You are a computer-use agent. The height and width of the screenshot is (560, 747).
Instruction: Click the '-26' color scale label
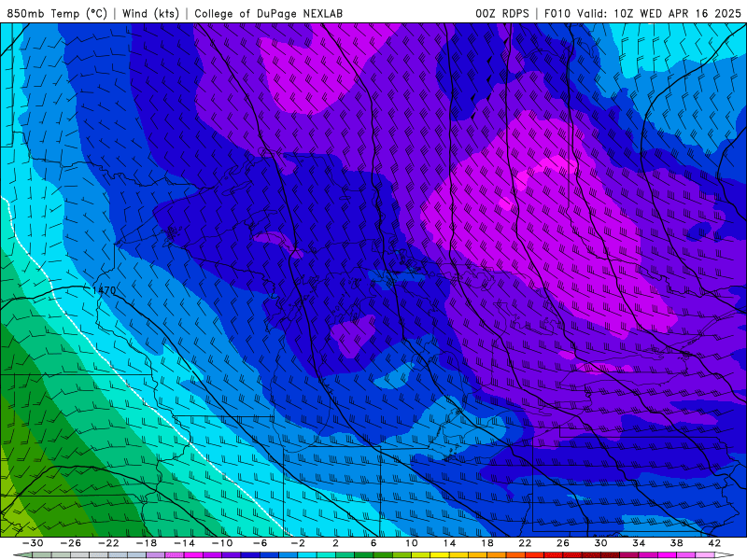[x=70, y=543]
